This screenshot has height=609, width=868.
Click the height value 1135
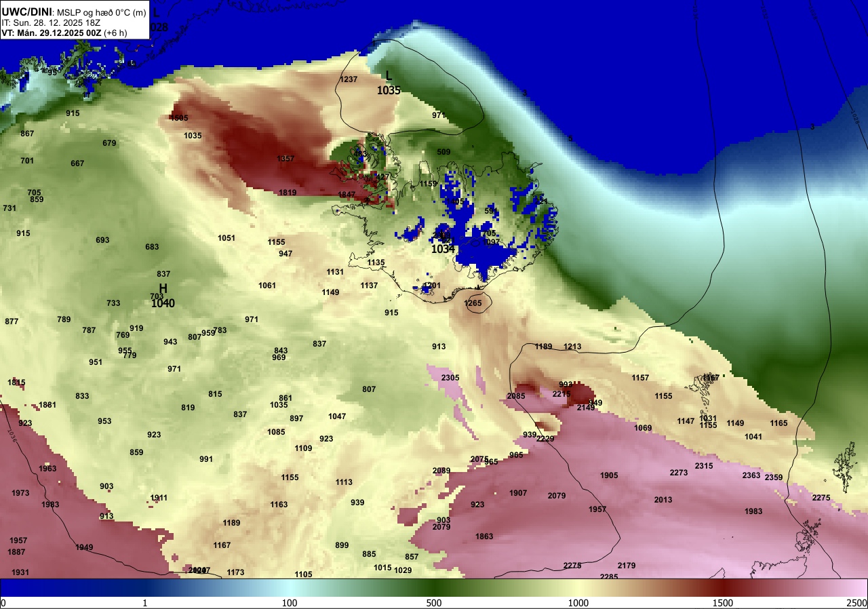point(376,262)
